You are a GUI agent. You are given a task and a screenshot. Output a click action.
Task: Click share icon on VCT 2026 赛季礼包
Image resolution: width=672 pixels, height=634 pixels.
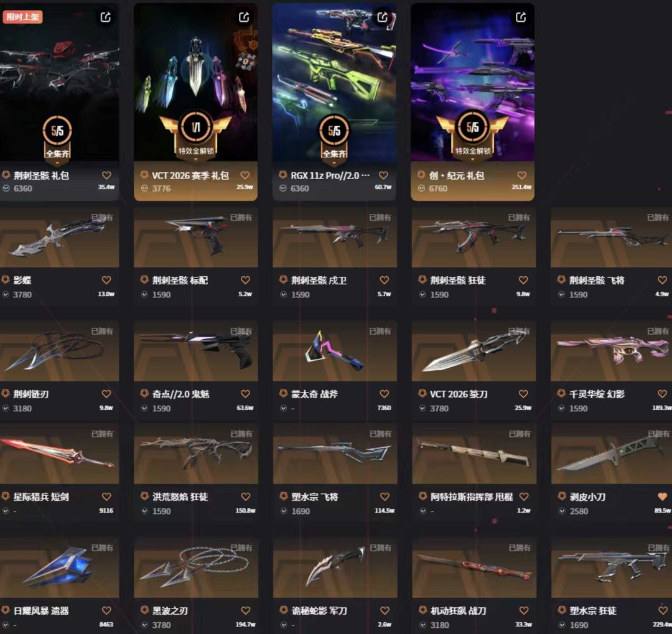(244, 17)
